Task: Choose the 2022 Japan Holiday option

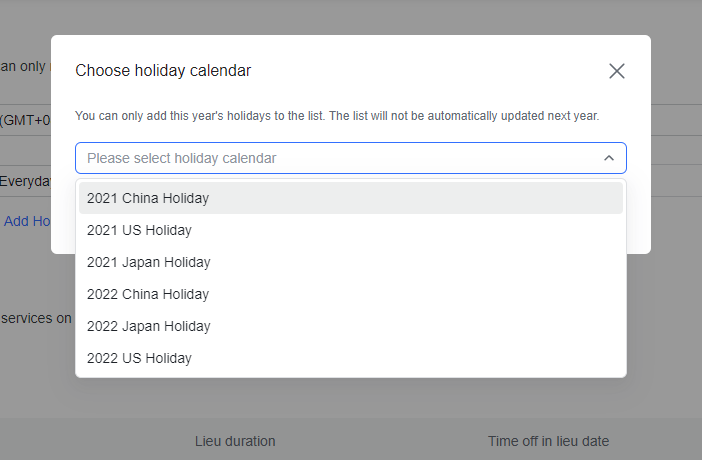Action: [148, 326]
